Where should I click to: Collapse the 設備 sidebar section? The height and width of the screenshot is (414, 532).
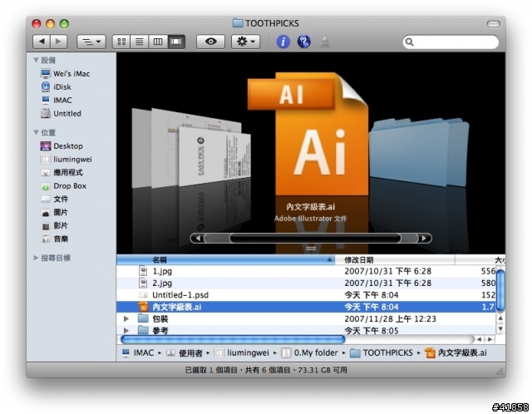click(36, 60)
